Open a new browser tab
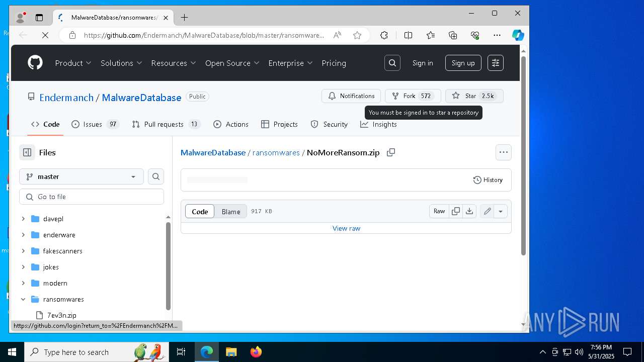644x362 pixels. 185,17
